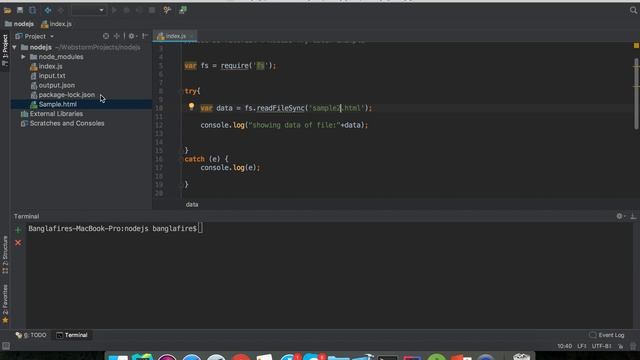Image resolution: width=640 pixels, height=360 pixels.
Task: Toggle tool window bars icon in bottom-left
Action: (x=6, y=346)
